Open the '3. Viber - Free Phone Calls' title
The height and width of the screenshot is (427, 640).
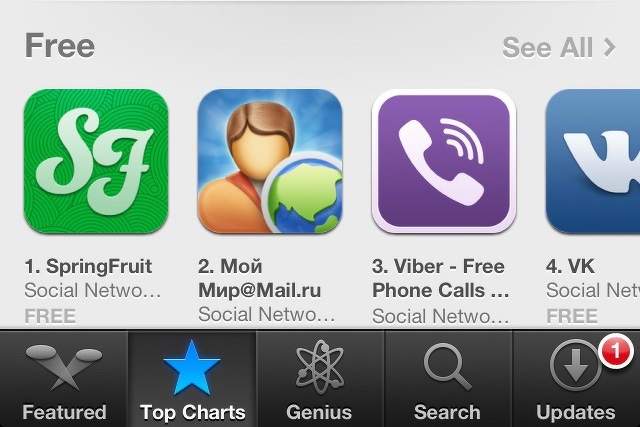441,278
